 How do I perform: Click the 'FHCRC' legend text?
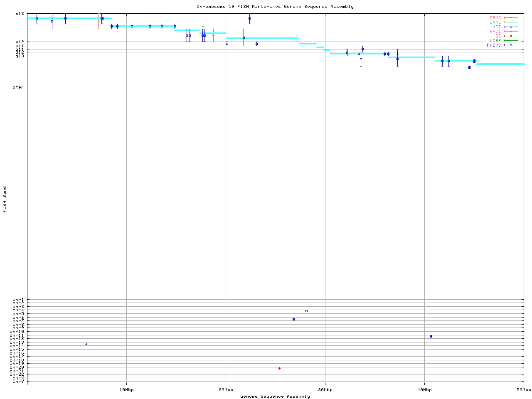tap(494, 45)
